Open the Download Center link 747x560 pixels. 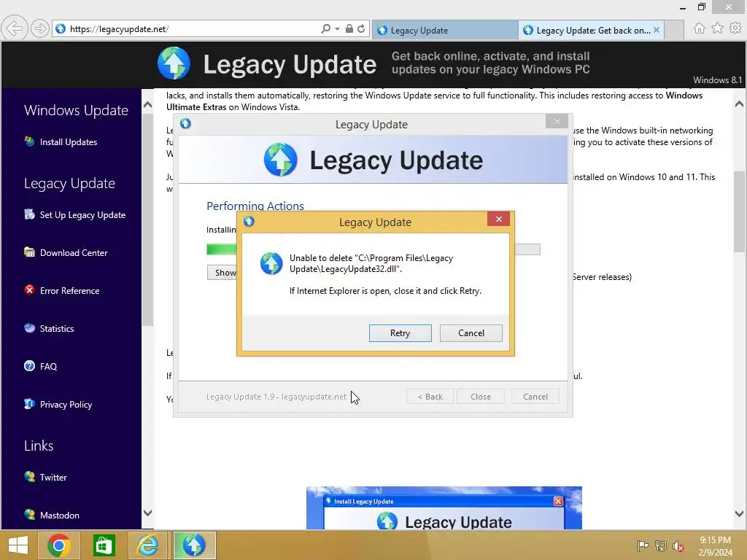click(74, 253)
